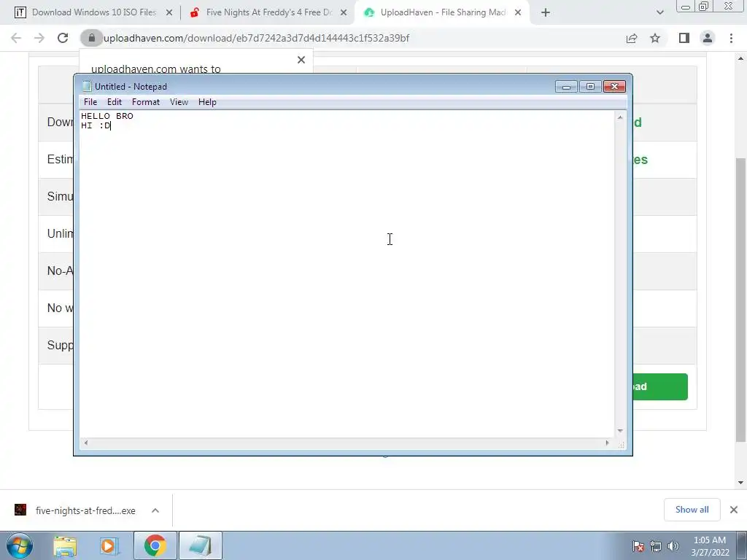Minimize the Chrome window

click(686, 6)
